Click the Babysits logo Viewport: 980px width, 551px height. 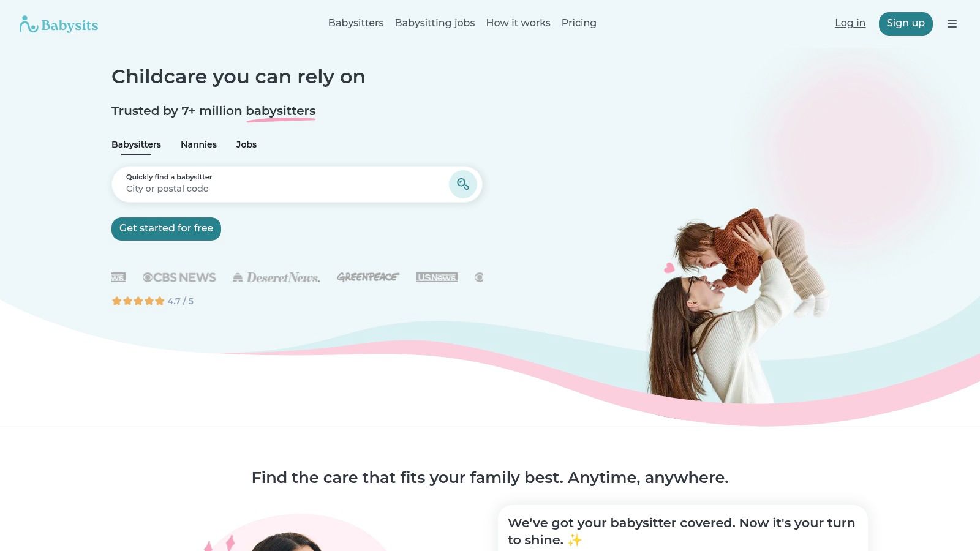click(x=59, y=24)
